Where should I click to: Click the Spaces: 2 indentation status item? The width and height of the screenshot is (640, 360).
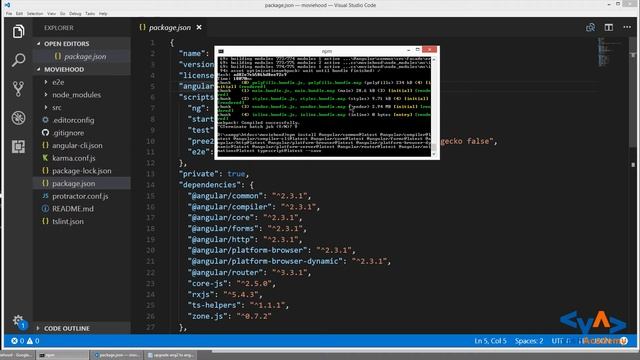click(529, 341)
